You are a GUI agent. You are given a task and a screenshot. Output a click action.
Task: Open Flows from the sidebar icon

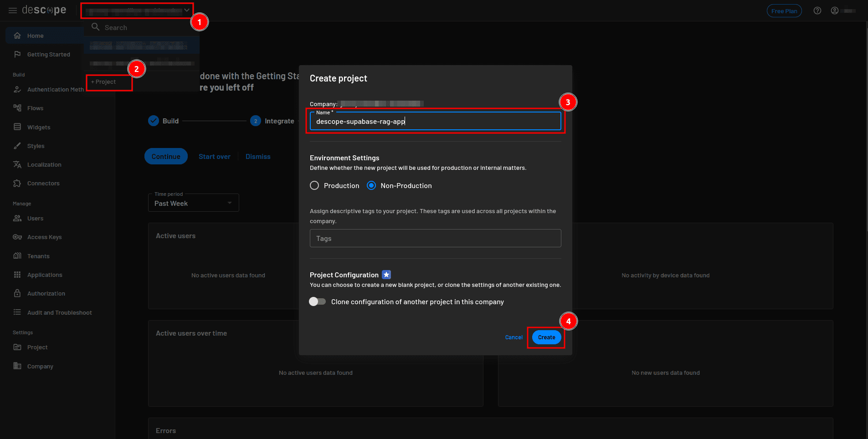tap(17, 108)
